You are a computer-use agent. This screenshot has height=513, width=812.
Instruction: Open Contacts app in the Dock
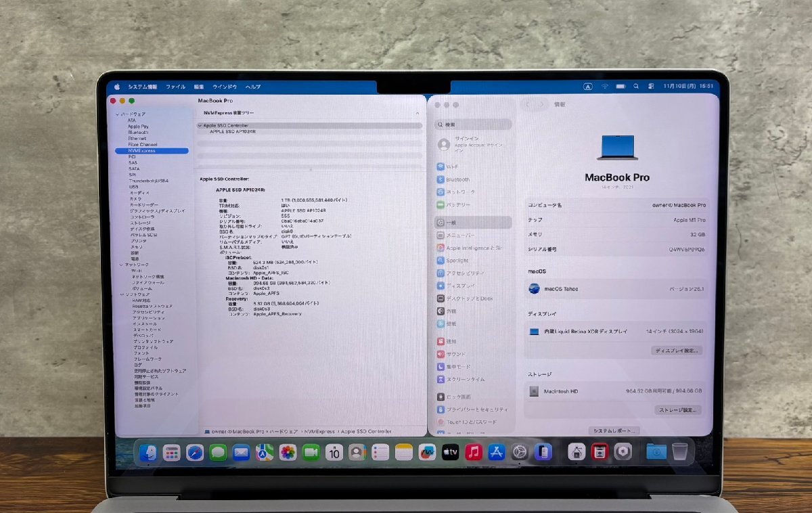tap(357, 453)
